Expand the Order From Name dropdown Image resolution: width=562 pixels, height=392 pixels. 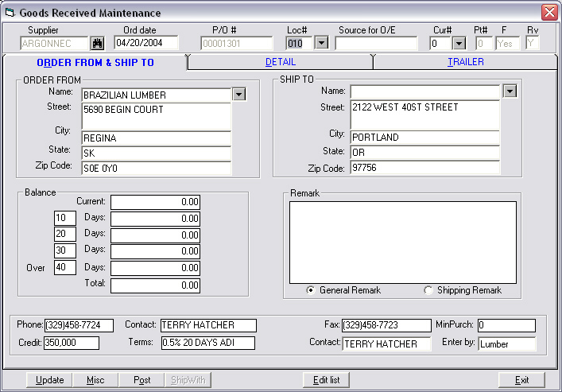239,95
